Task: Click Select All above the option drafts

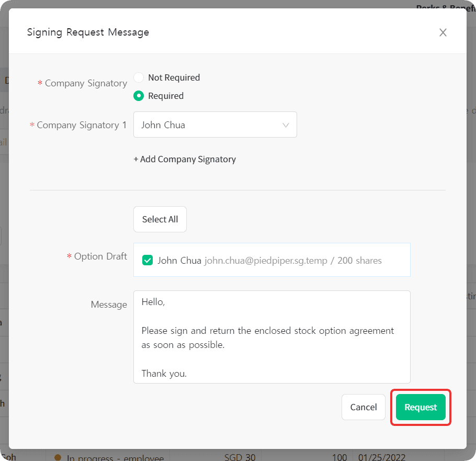Action: (160, 219)
